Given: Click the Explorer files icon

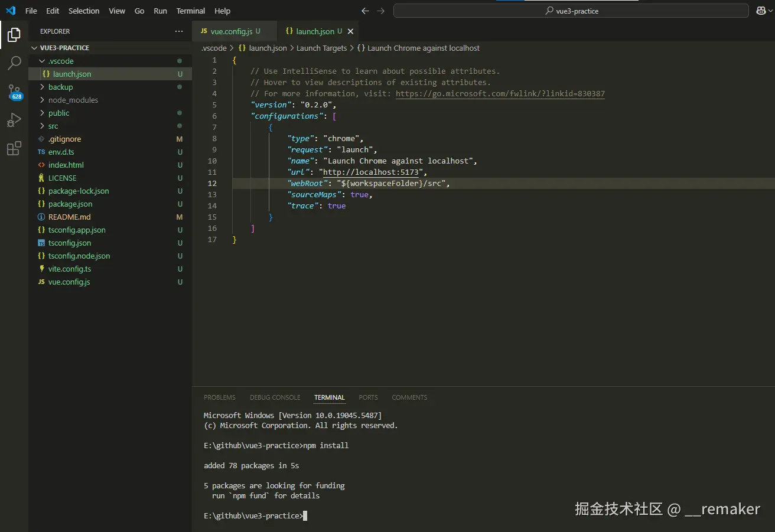Looking at the screenshot, I should (14, 35).
